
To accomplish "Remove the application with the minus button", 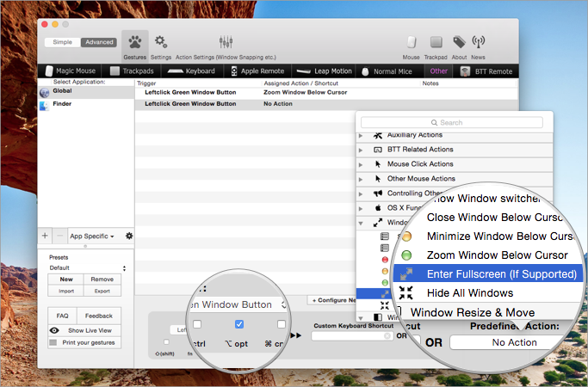I will click(x=59, y=236).
